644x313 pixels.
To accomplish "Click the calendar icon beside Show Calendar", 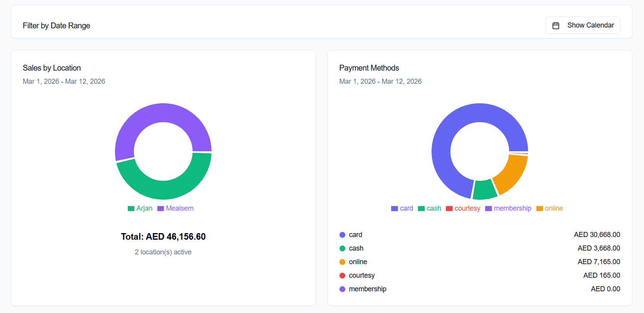I will click(x=556, y=26).
